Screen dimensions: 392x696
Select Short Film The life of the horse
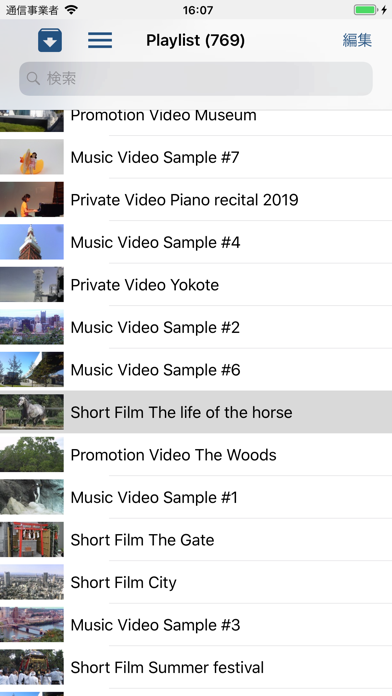pyautogui.click(x=196, y=412)
